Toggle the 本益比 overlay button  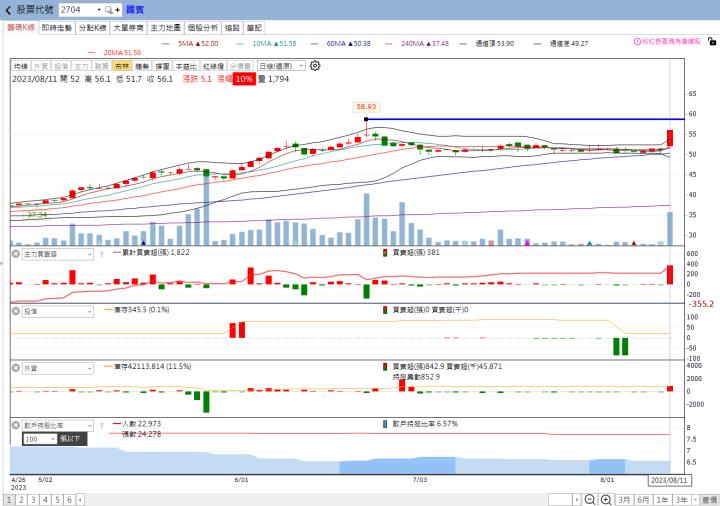pos(186,66)
